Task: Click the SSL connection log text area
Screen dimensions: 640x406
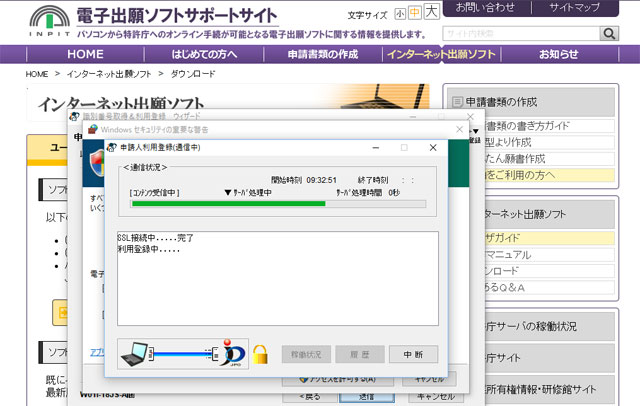Action: [278, 278]
